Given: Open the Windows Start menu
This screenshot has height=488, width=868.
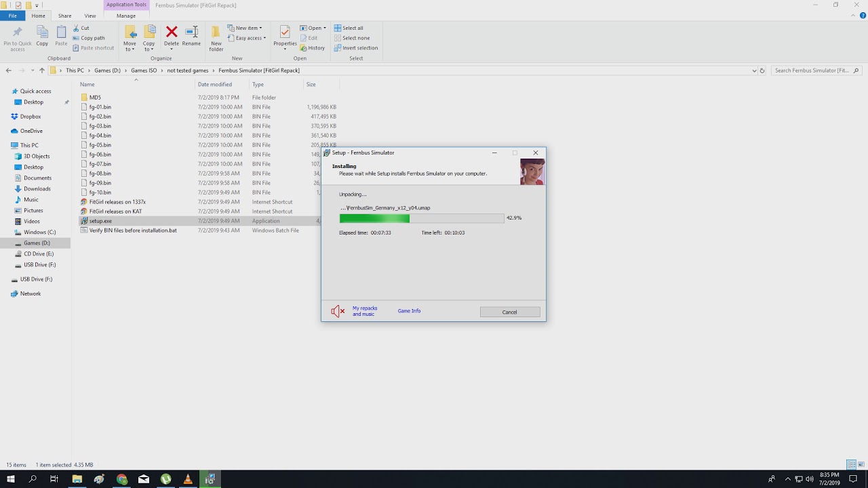Looking at the screenshot, I should pos(11,479).
